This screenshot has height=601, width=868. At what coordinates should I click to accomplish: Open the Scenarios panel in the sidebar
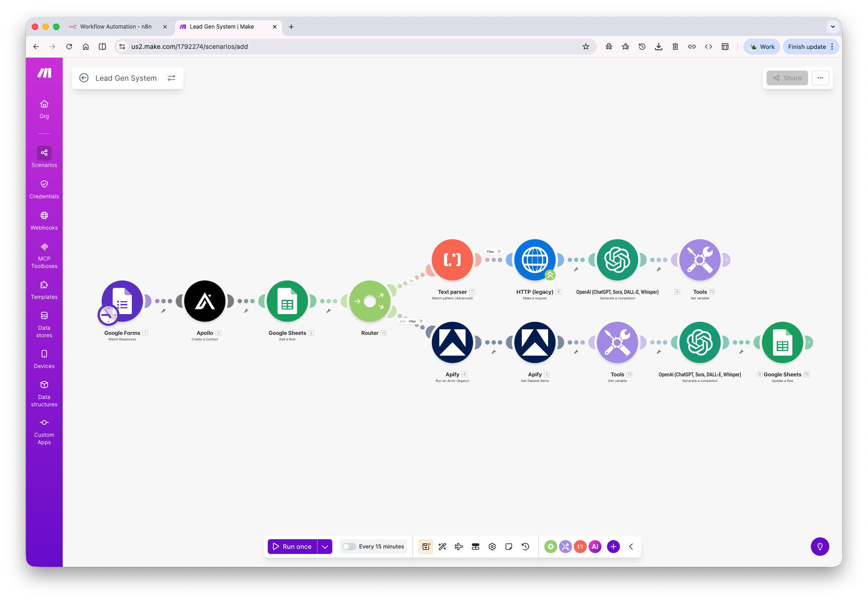(44, 156)
